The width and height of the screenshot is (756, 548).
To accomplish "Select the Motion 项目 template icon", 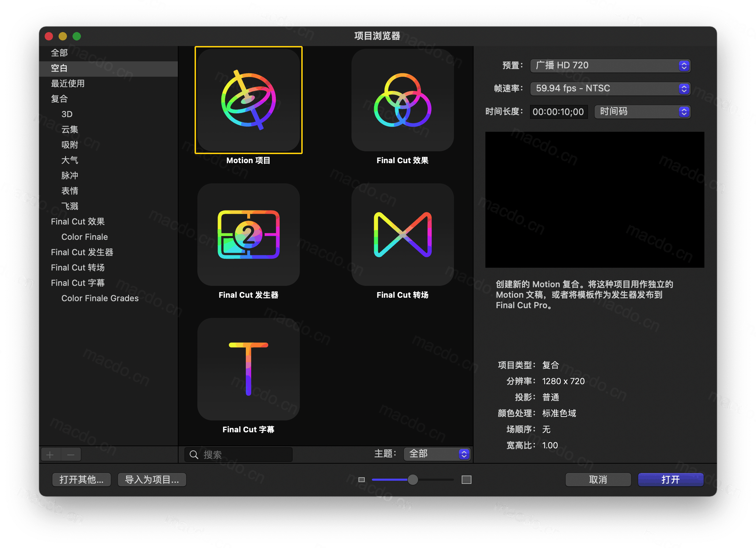I will 249,100.
